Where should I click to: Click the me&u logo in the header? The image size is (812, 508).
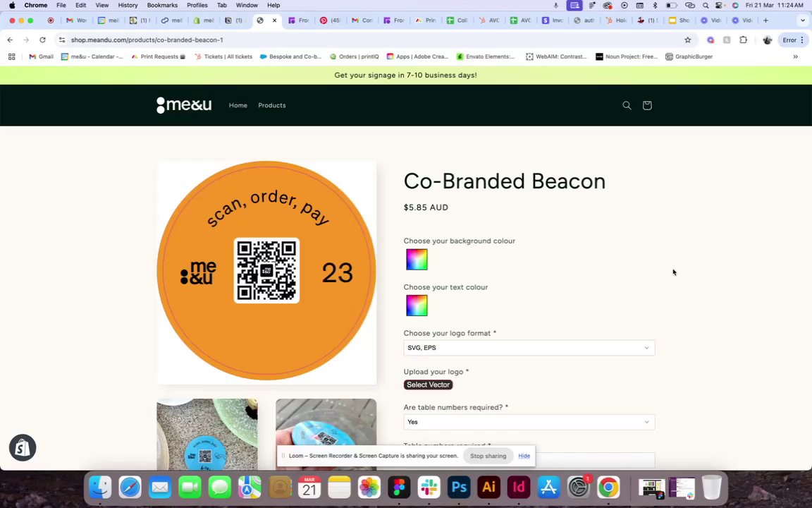[x=184, y=105]
